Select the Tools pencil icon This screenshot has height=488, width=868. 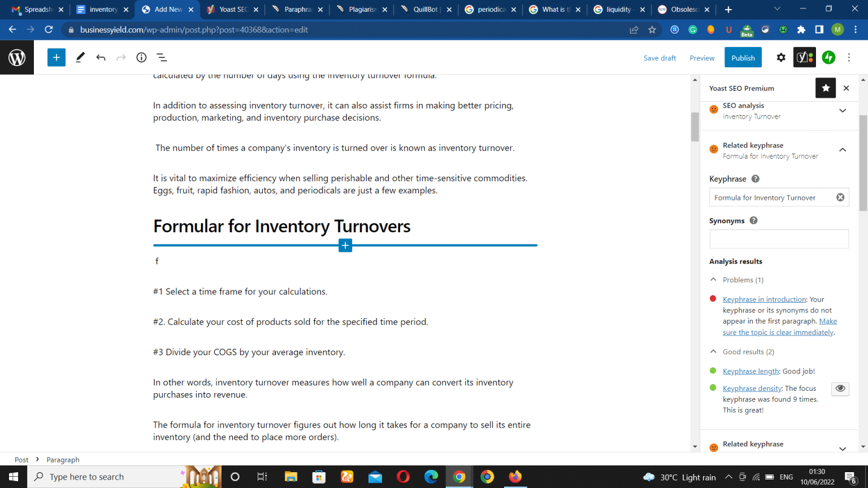80,58
